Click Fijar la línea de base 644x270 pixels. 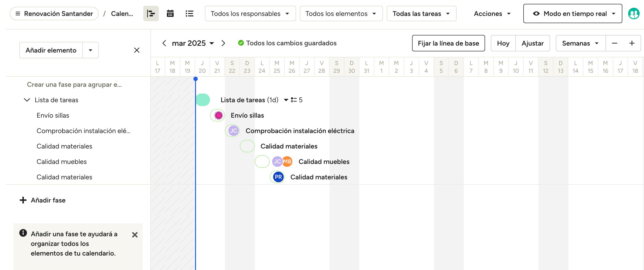click(x=448, y=43)
